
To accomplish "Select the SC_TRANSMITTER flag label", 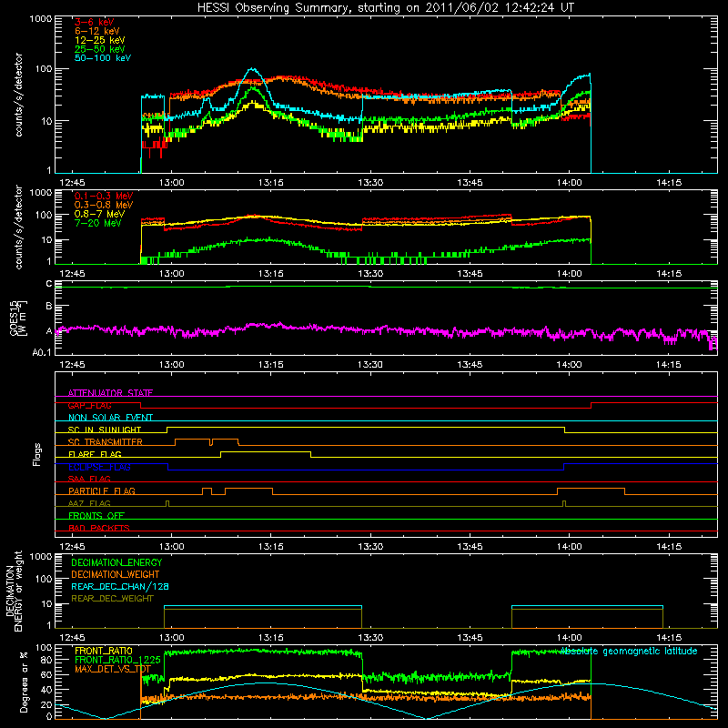I will [x=106, y=442].
